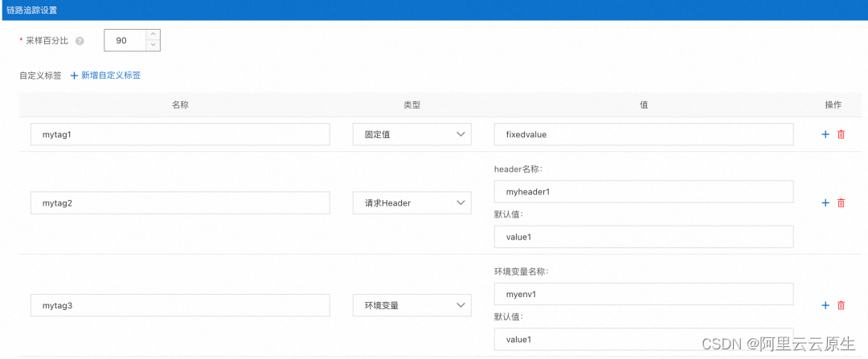This screenshot has height=359, width=868.
Task: Click the 名称 column header
Action: click(181, 104)
